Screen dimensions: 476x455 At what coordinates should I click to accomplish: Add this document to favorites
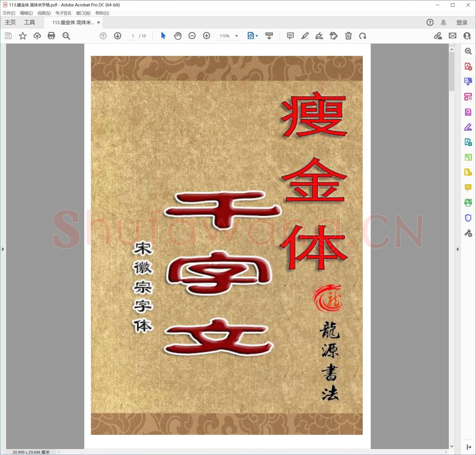[23, 36]
